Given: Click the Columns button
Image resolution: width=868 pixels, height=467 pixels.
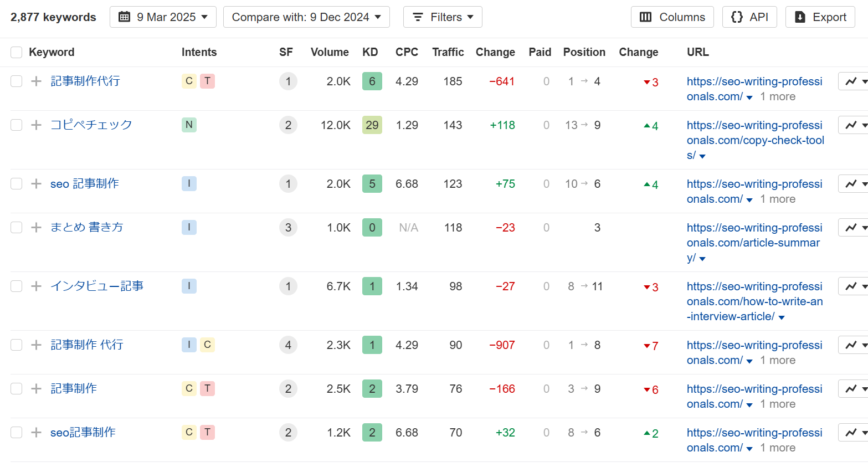Looking at the screenshot, I should coord(672,17).
